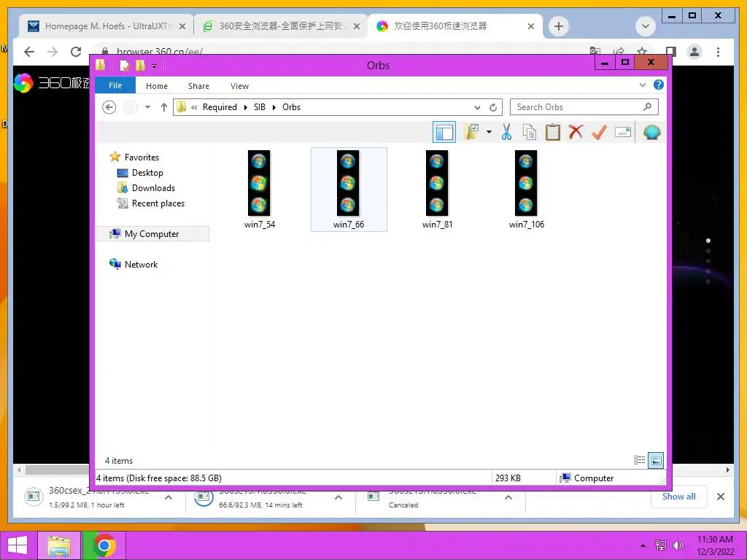Screen dimensions: 747x560
Task: Go back with Explorer back arrow
Action: point(109,107)
